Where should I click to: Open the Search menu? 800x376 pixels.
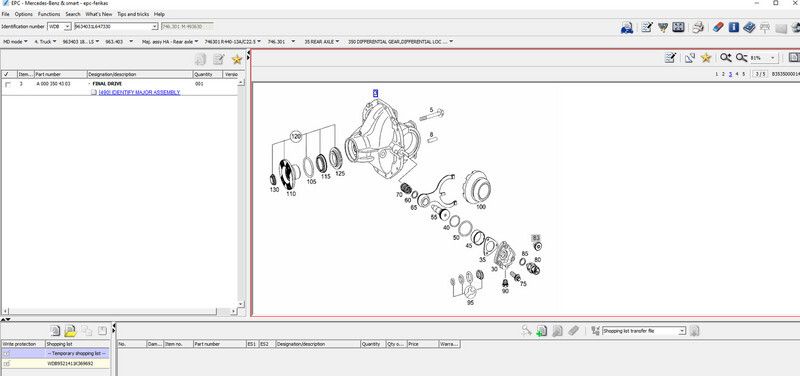(73, 14)
